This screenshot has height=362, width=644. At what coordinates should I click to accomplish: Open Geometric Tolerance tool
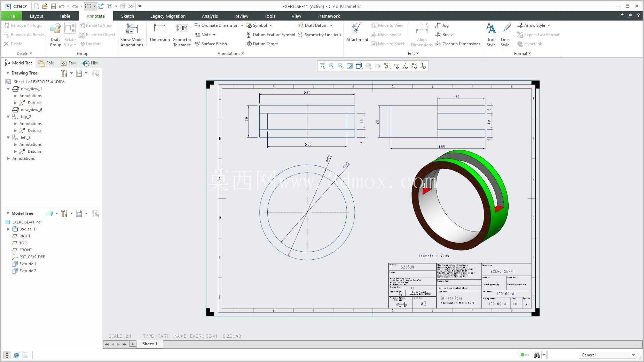(182, 35)
